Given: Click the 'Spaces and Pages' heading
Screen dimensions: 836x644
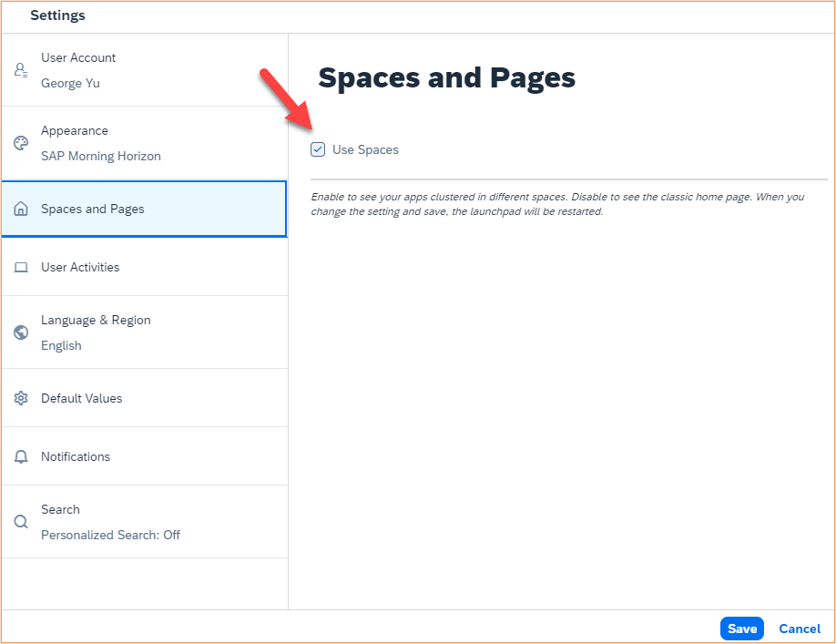Looking at the screenshot, I should [x=447, y=77].
